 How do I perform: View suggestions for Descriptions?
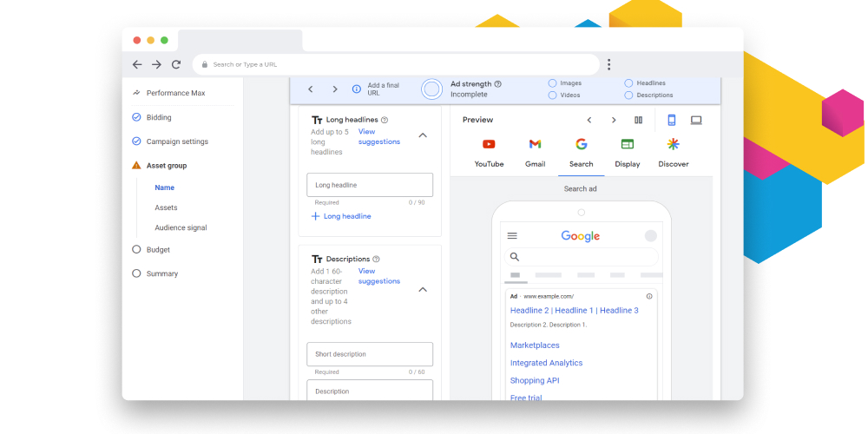(x=379, y=276)
